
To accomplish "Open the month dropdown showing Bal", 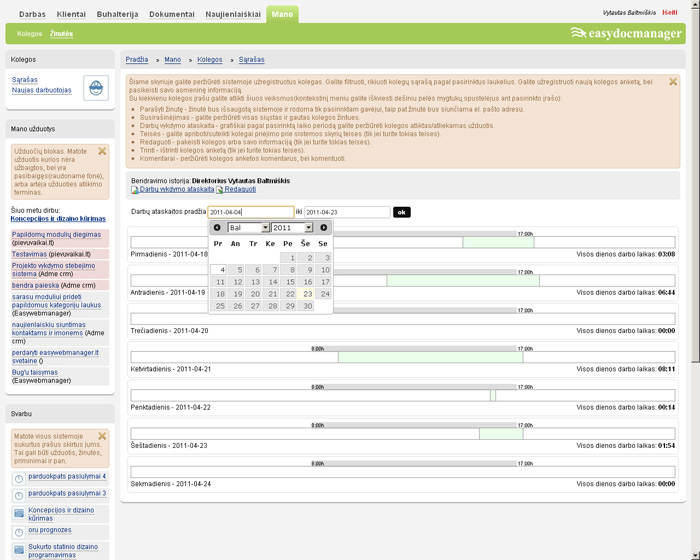I will 248,228.
